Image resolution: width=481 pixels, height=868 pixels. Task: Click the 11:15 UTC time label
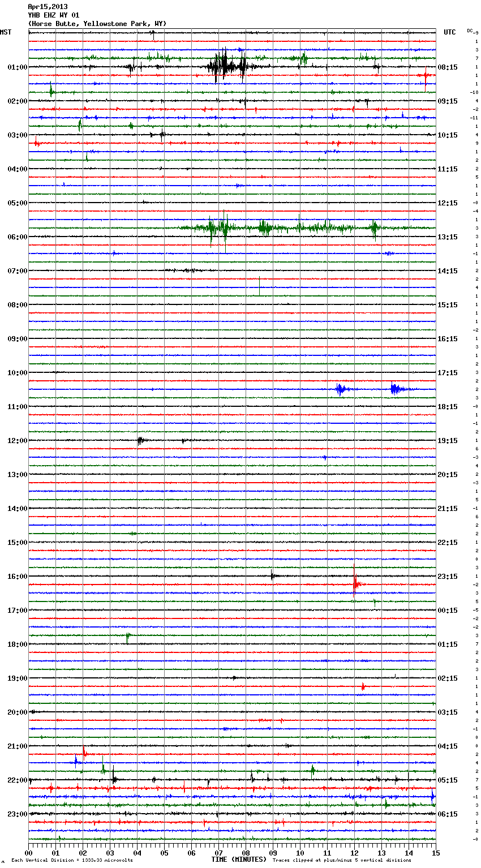click(448, 169)
